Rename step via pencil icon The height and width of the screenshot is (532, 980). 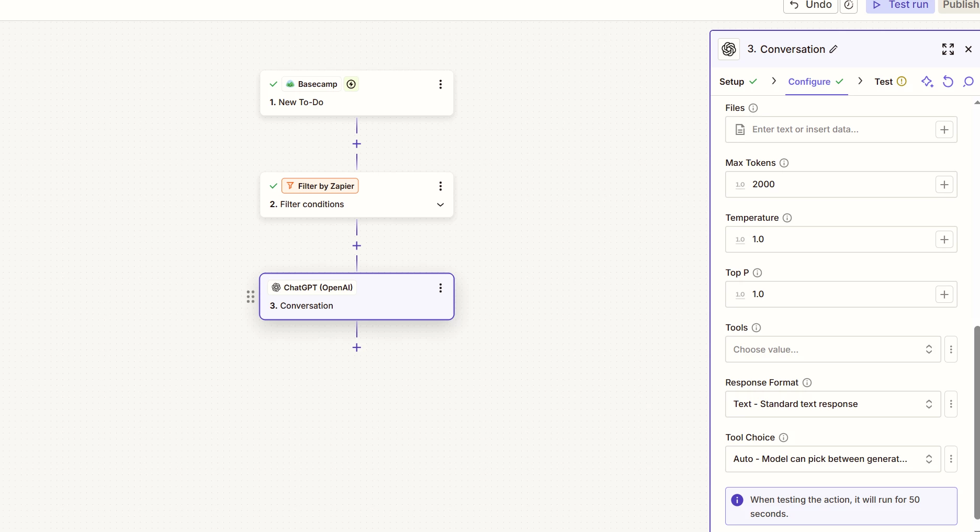[834, 49]
